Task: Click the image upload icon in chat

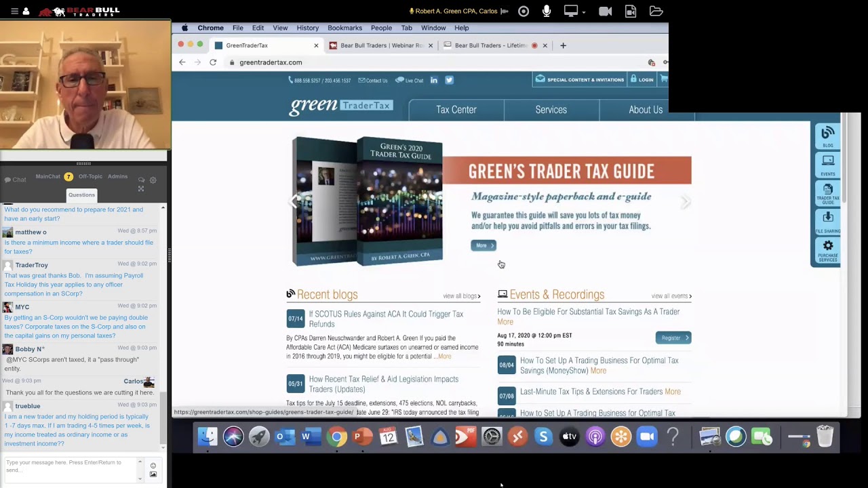Action: click(x=153, y=474)
